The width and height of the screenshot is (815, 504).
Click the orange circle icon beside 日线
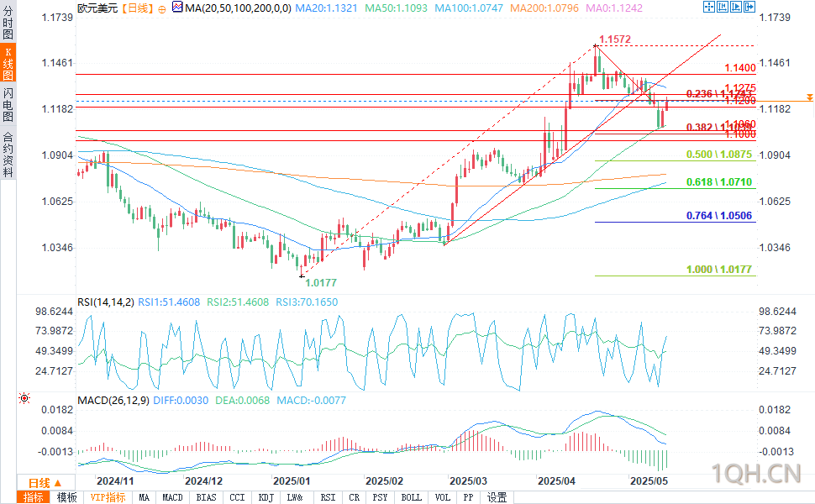pos(162,9)
